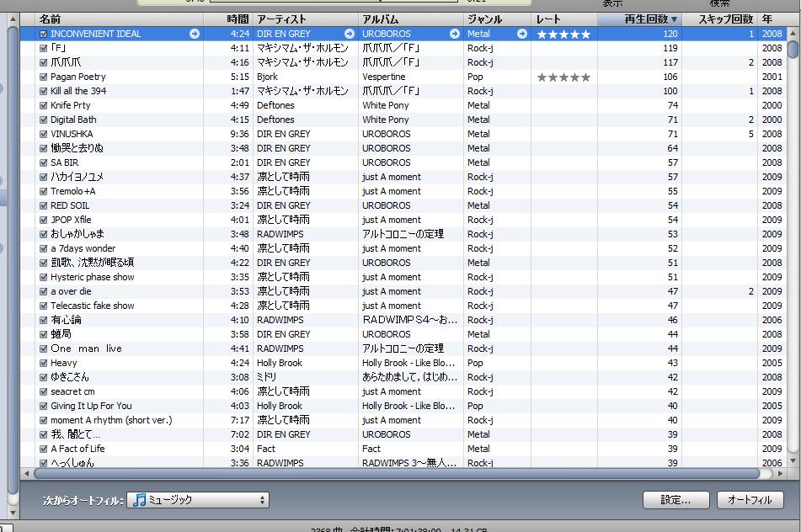The image size is (801, 532).
Task: Sort by 年 column header
Action: pyautogui.click(x=771, y=19)
